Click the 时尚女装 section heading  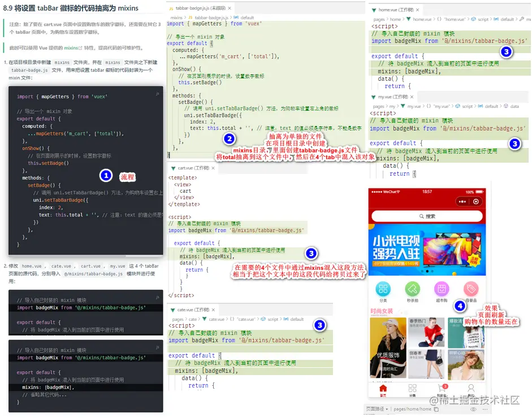click(x=382, y=311)
